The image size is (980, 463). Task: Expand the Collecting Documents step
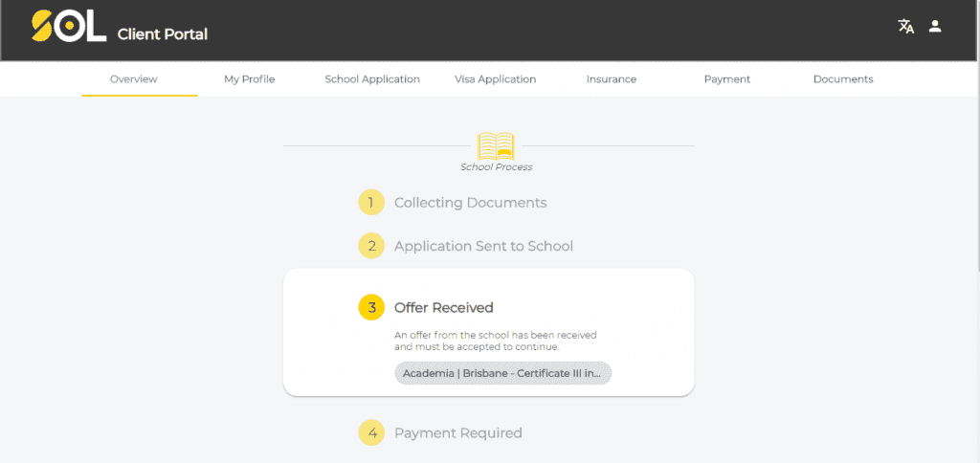coord(471,203)
